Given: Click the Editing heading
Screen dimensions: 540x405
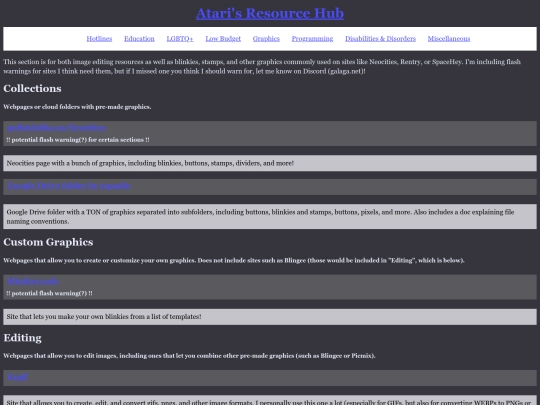Looking at the screenshot, I should pyautogui.click(x=22, y=338).
